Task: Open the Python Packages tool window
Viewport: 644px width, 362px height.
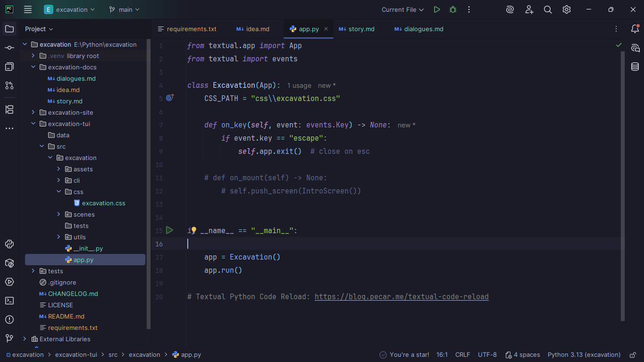Action: pos(9,263)
